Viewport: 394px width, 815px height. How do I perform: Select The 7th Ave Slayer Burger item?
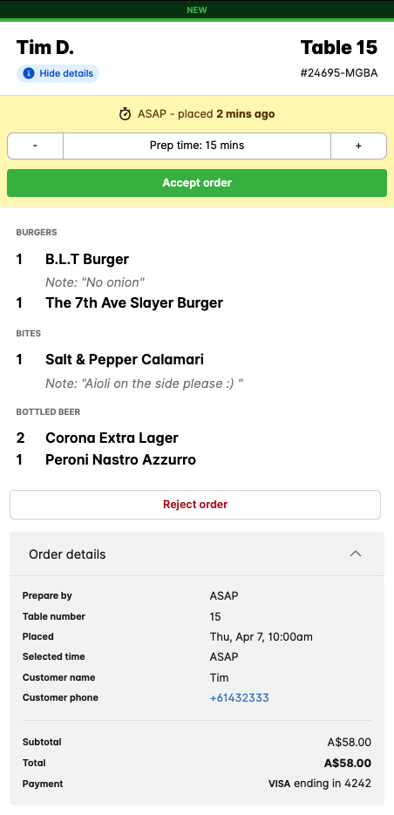coord(134,303)
